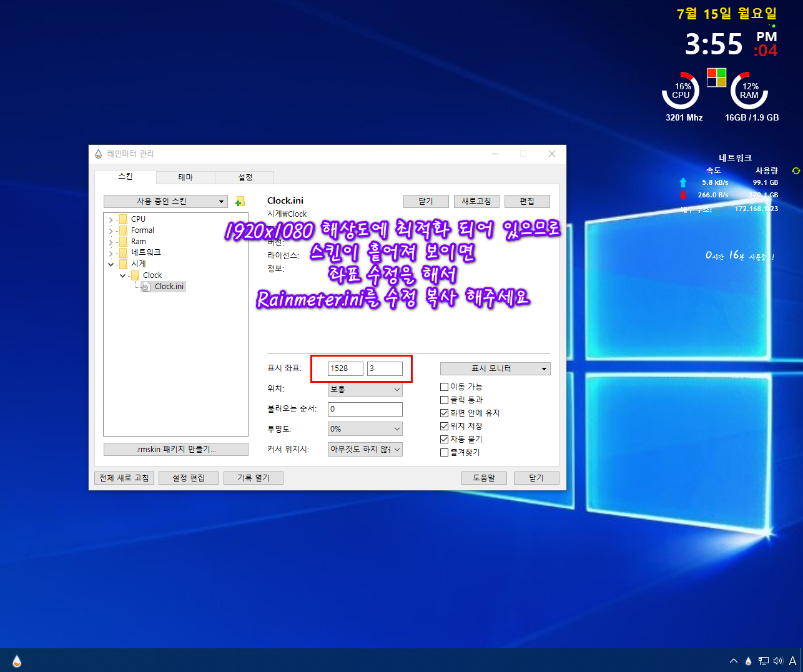The width and height of the screenshot is (803, 672).
Task: Click the 불러오는 순서 input field
Action: [365, 409]
